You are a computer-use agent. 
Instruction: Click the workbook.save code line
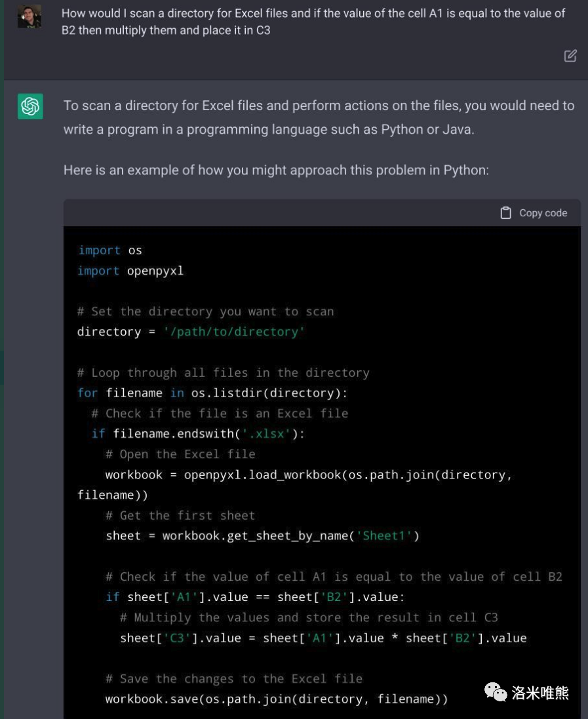point(277,699)
